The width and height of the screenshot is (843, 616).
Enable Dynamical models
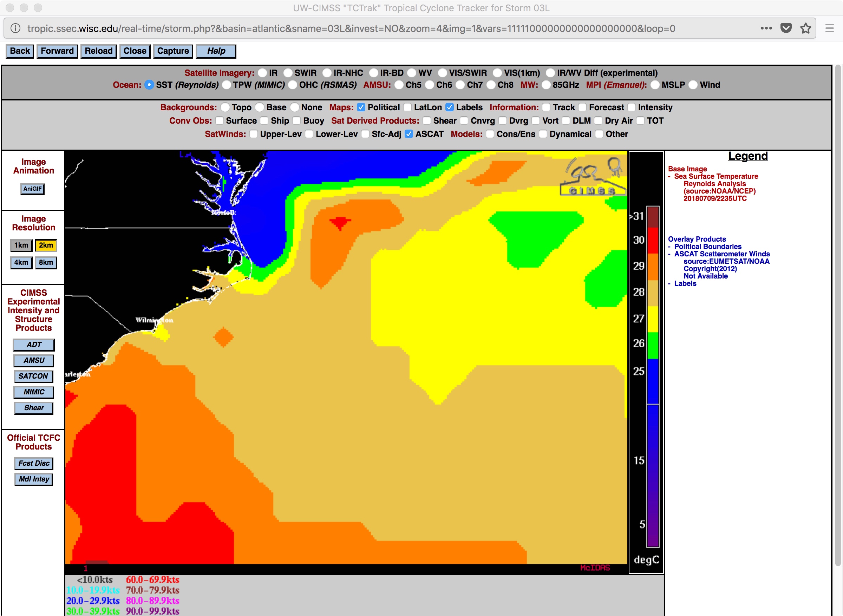(543, 134)
